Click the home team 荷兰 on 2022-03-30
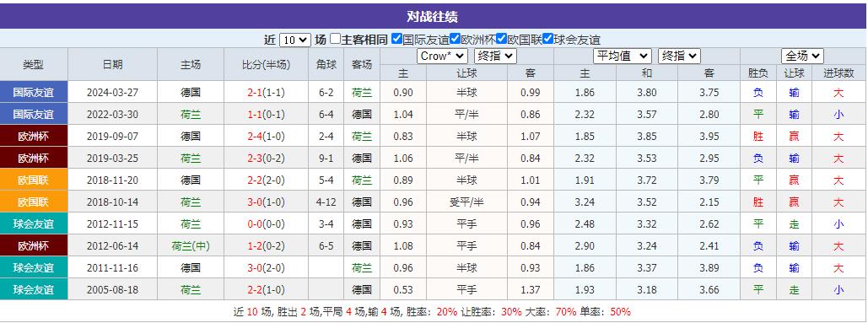 [x=191, y=115]
